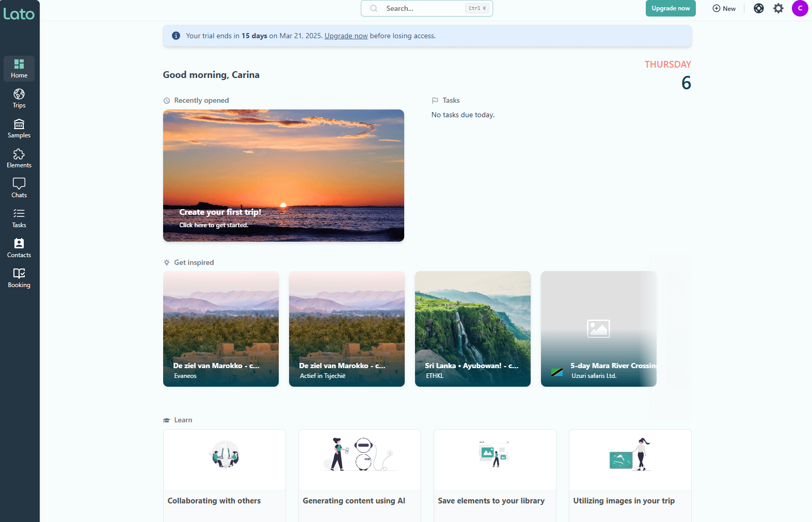
Task: Open the Sri Lanka Ayubowan sample trip
Action: point(472,329)
